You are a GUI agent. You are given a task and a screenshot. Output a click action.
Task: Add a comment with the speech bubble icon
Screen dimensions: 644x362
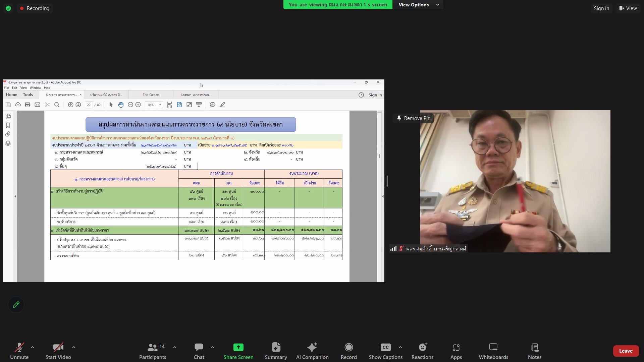pos(212,105)
